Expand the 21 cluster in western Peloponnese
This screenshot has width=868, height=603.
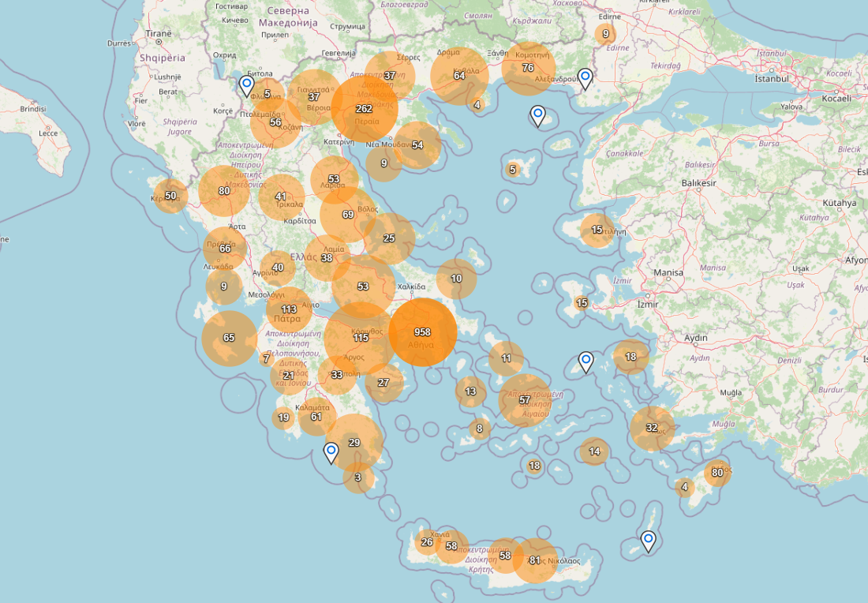pyautogui.click(x=288, y=376)
